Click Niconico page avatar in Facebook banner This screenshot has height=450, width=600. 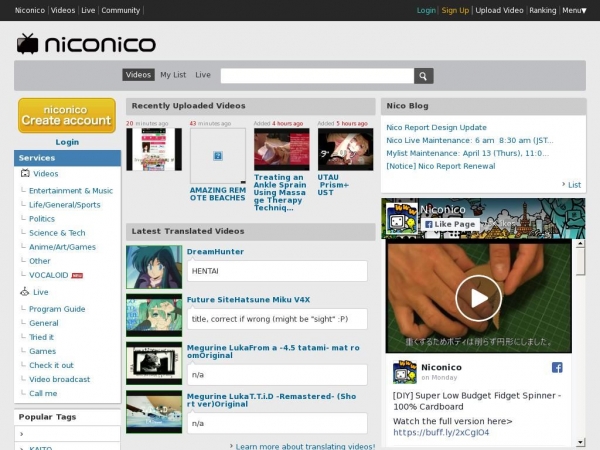point(401,218)
